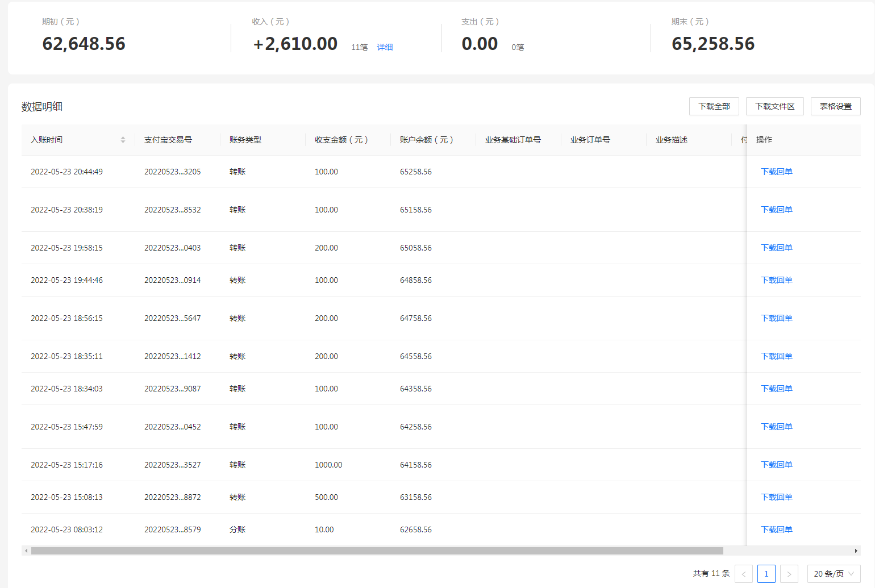Click the next page arrow in pagination
Screen dimensions: 875x588
point(789,574)
